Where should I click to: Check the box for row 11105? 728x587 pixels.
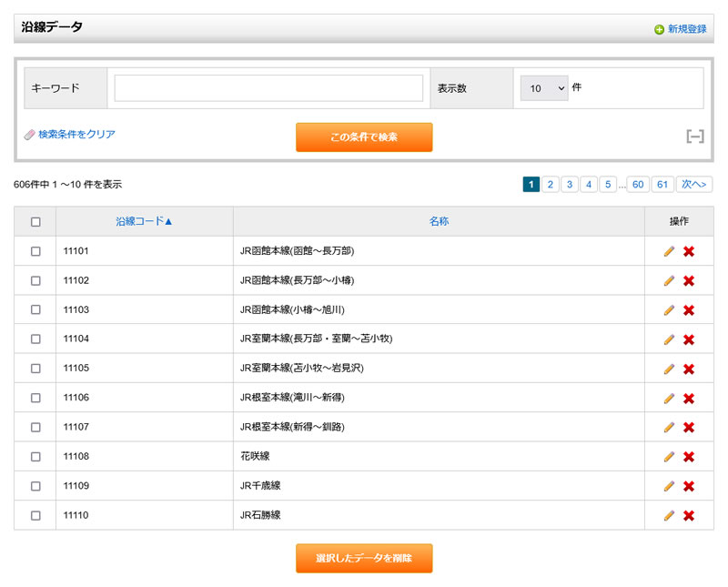tap(35, 369)
